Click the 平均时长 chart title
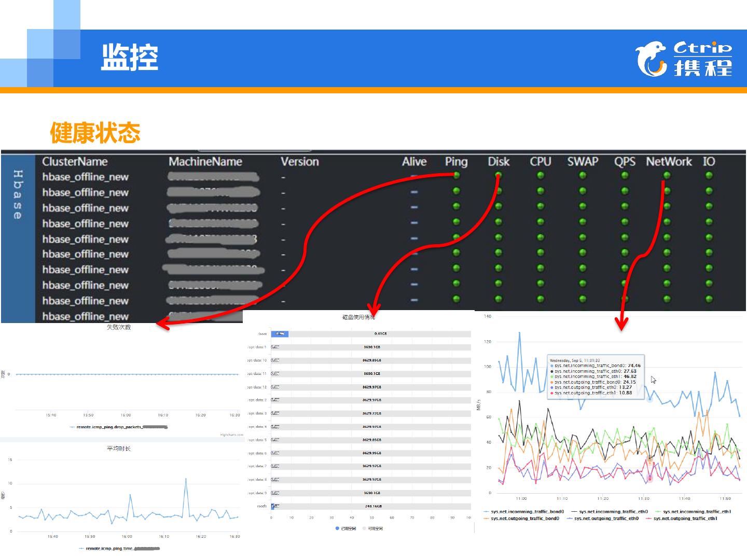This screenshot has width=747, height=560. [x=119, y=449]
